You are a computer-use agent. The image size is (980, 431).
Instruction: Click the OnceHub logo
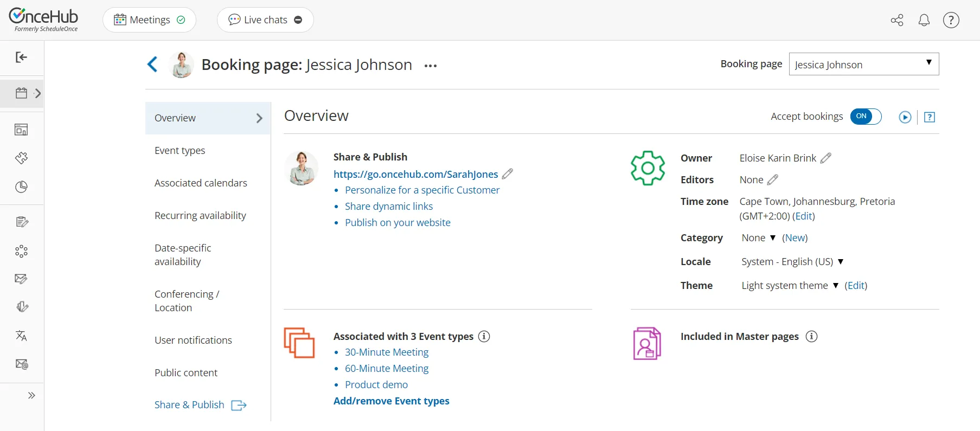pyautogui.click(x=43, y=20)
